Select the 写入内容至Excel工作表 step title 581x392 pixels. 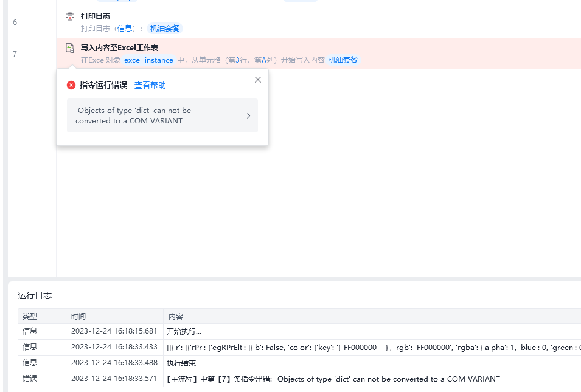(120, 48)
